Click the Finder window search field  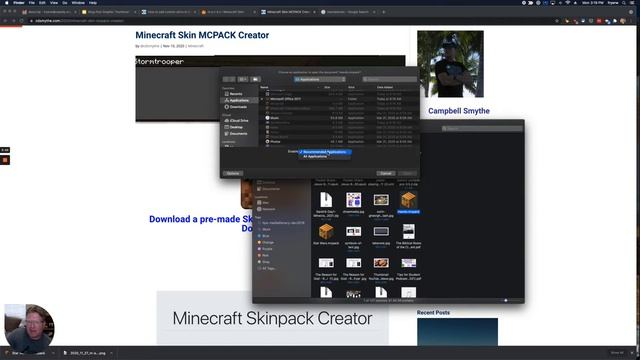pos(482,129)
